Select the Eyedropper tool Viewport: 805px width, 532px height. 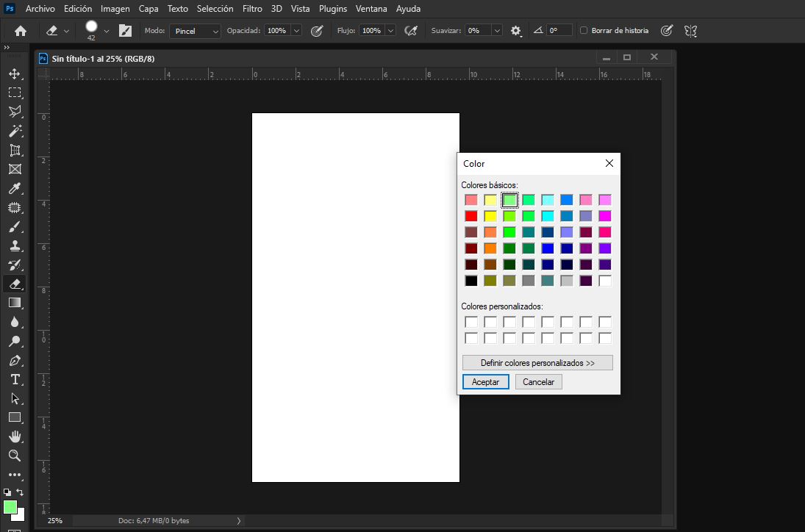[16, 188]
